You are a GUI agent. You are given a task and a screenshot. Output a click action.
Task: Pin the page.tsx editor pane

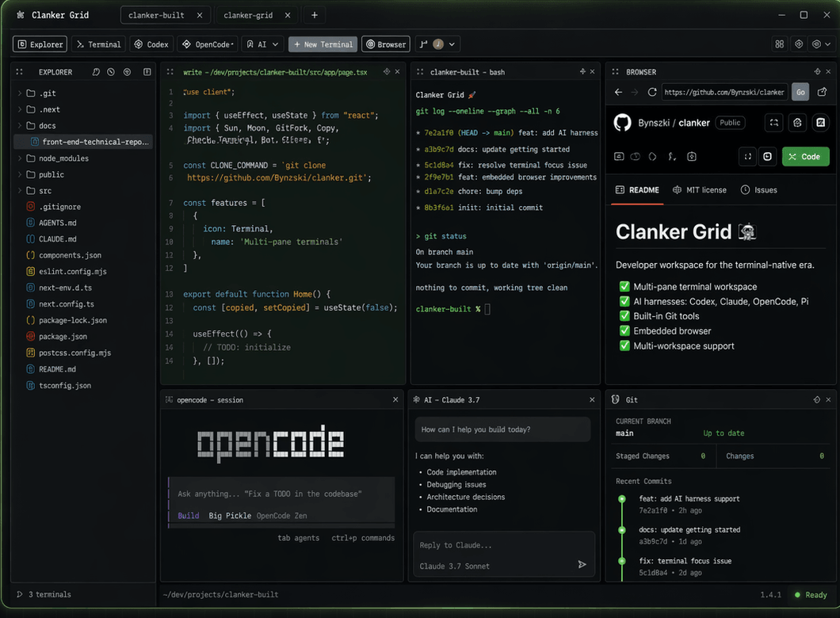click(386, 72)
